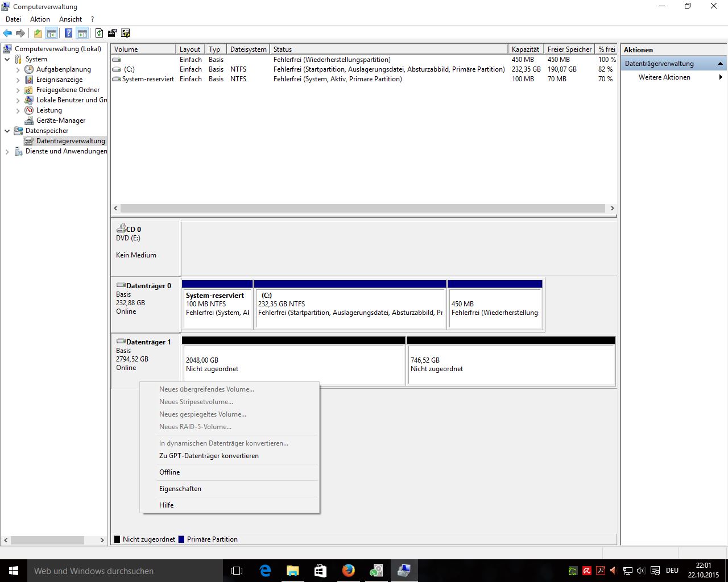
Task: Click the Windows Start button
Action: coord(14,571)
